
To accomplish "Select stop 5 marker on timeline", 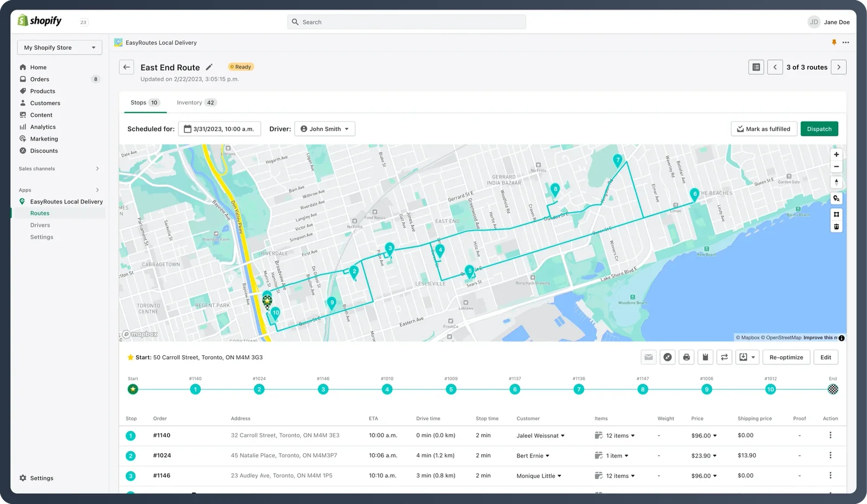I will [x=451, y=389].
